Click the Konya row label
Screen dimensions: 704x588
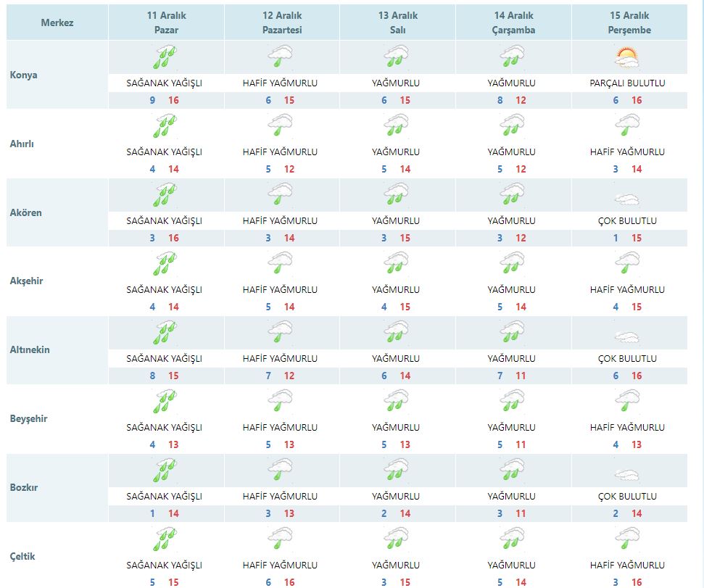[x=25, y=75]
